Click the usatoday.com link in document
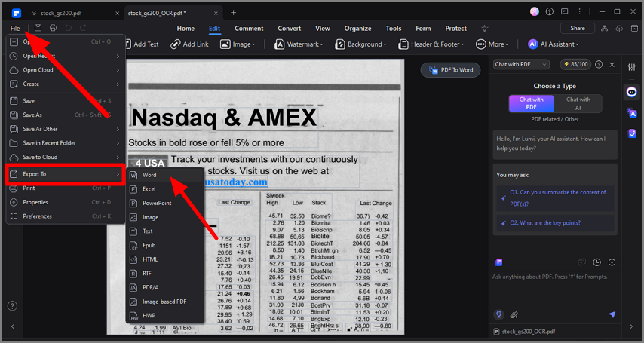 coord(236,182)
